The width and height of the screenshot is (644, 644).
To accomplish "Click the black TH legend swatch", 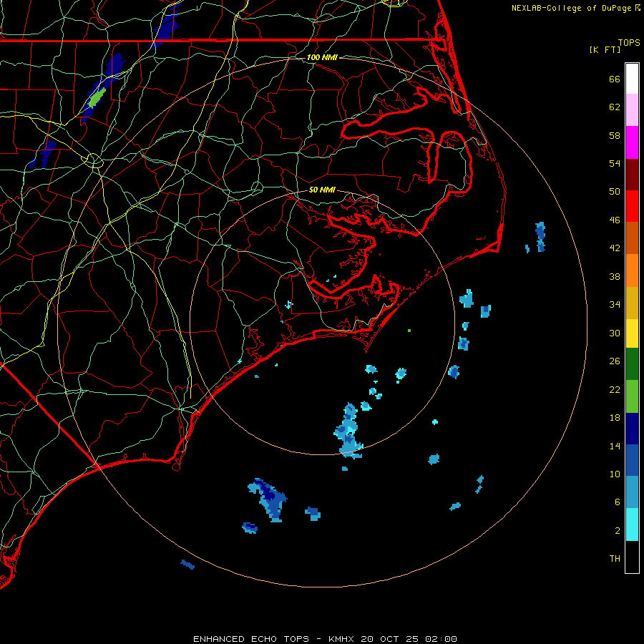I will (632, 557).
